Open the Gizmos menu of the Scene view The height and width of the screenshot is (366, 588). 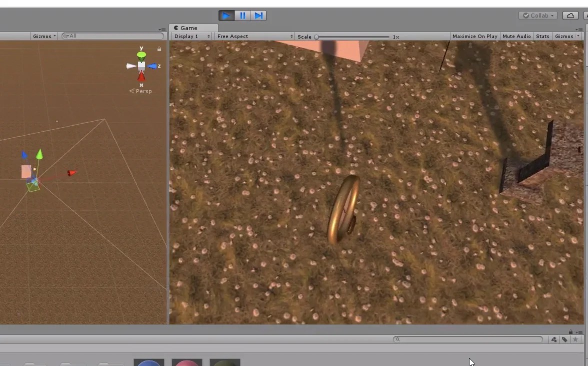tap(43, 36)
